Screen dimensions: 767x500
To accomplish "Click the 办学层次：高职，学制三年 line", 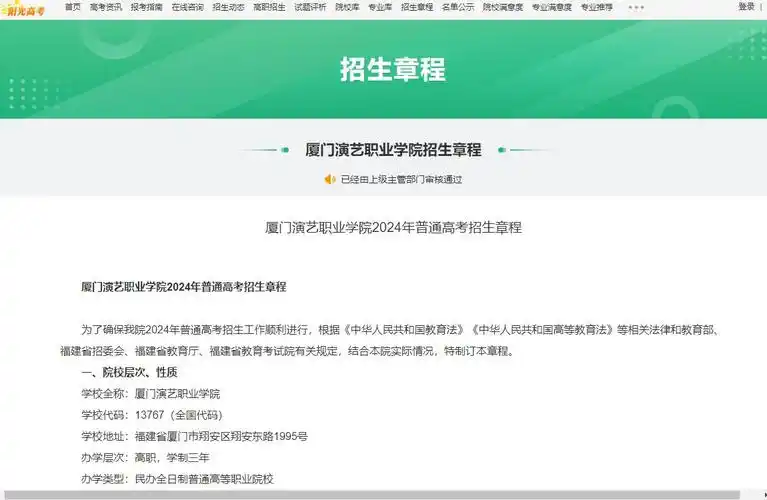I will [x=145, y=458].
